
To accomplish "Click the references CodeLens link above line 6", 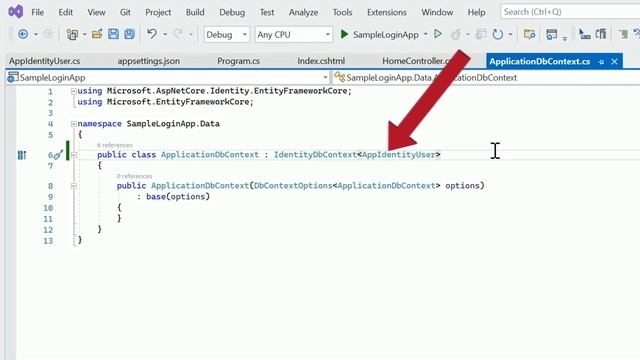I will (115, 145).
